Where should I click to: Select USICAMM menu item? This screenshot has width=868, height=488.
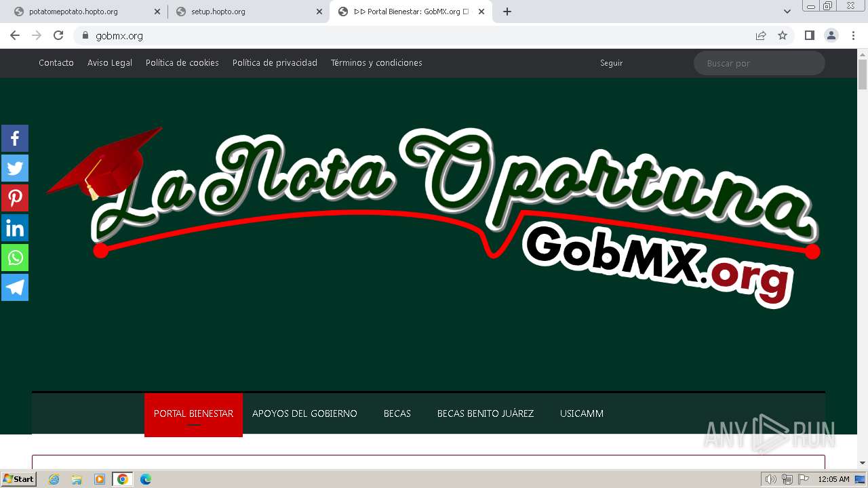click(x=582, y=413)
